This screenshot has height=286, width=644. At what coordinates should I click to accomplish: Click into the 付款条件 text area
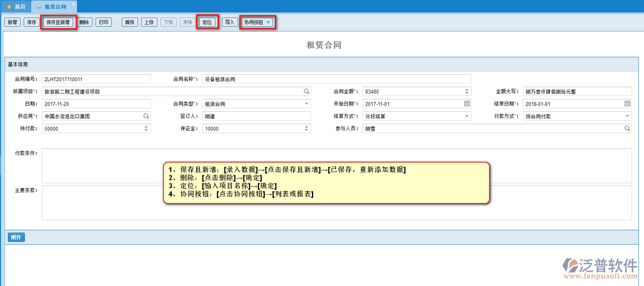pyautogui.click(x=336, y=165)
